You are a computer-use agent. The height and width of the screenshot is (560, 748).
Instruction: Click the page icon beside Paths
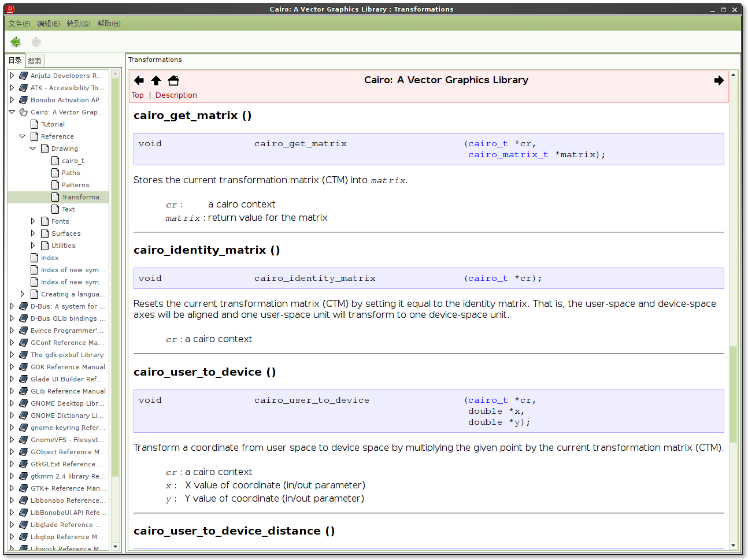(x=55, y=173)
